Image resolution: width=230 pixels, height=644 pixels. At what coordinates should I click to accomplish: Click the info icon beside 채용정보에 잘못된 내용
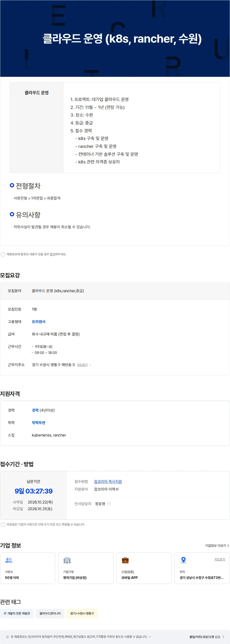click(3, 254)
